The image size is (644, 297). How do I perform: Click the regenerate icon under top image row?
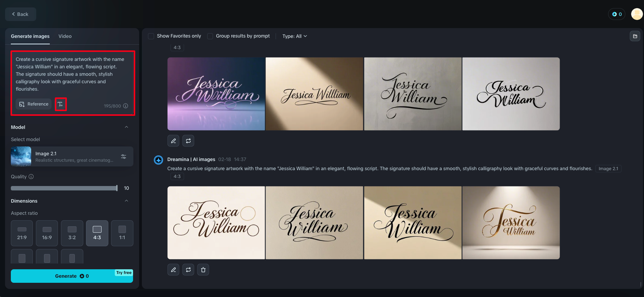188,141
